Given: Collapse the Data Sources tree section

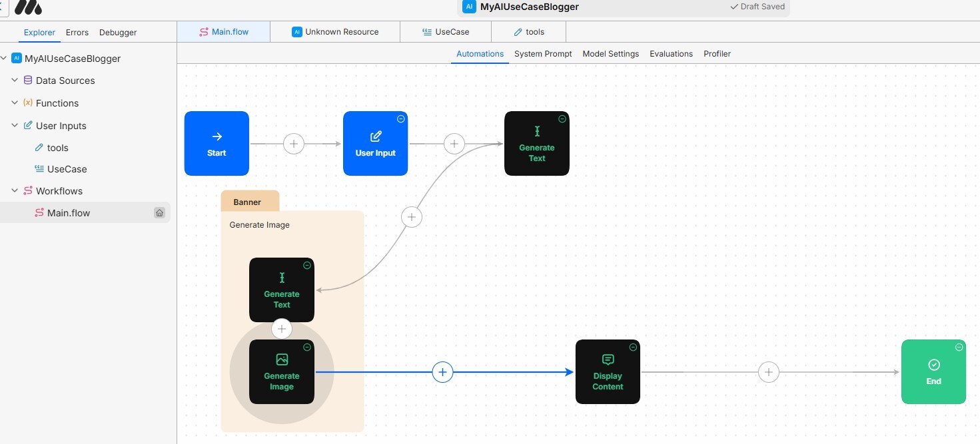Looking at the screenshot, I should (15, 81).
